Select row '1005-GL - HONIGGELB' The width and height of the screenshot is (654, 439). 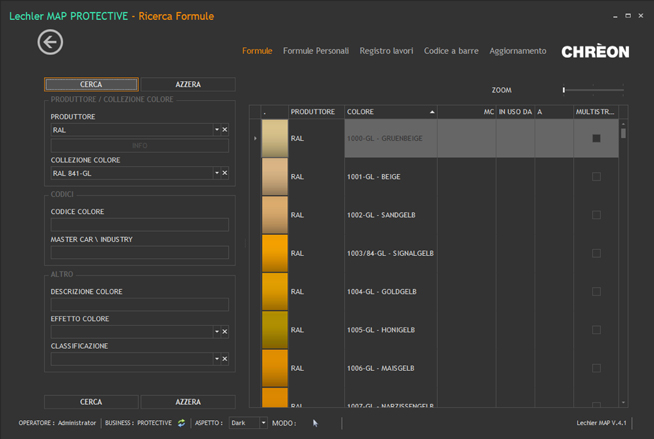coord(434,330)
